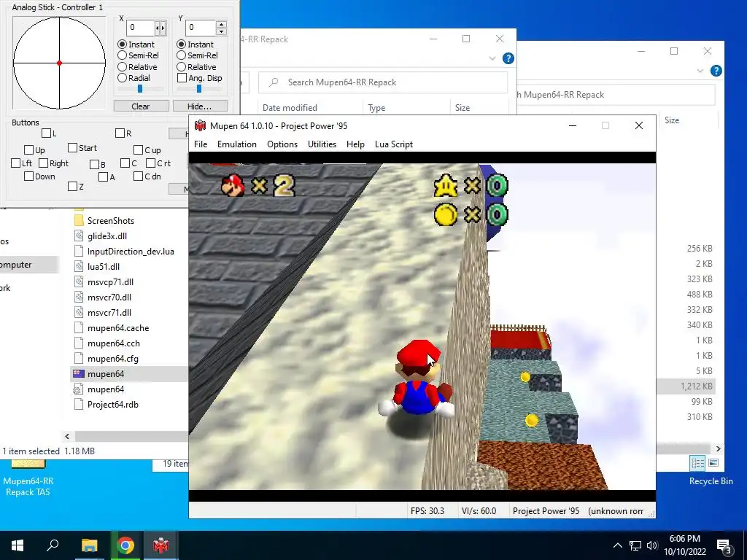Select the mupen64.cch file icon
The image size is (747, 560).
tap(79, 343)
